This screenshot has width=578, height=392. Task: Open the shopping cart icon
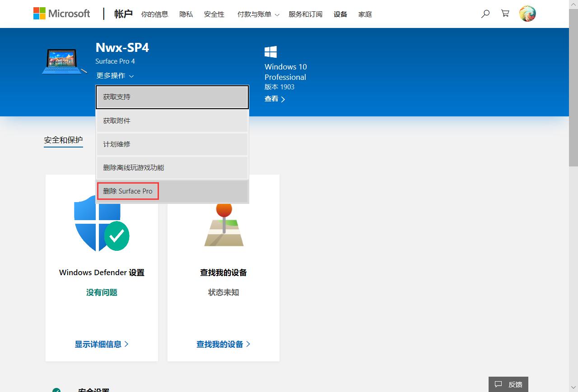(x=505, y=14)
